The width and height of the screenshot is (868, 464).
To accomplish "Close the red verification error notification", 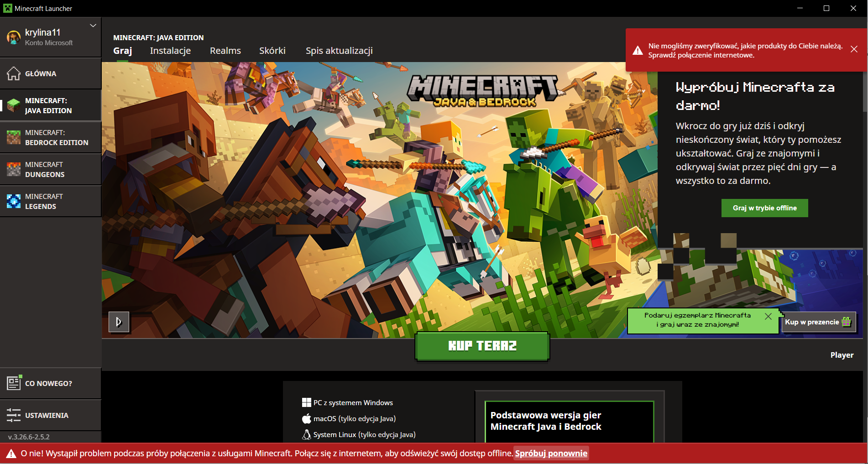I will coord(854,49).
